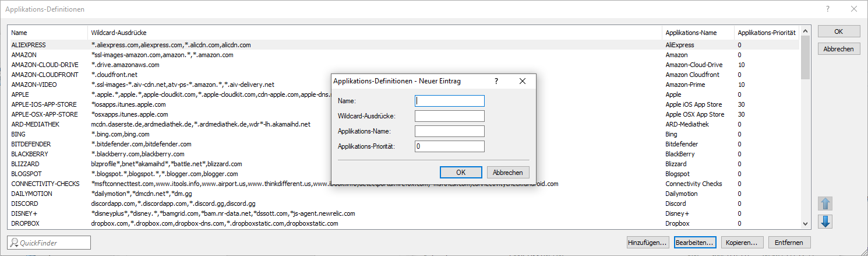The width and height of the screenshot is (868, 256).
Task: Confirm new entry with dialog OK button
Action: (x=461, y=172)
